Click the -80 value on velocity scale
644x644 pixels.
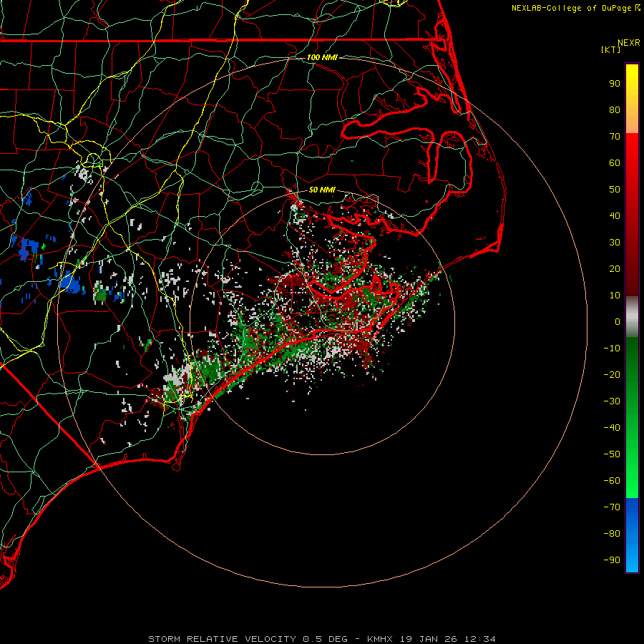(x=612, y=534)
